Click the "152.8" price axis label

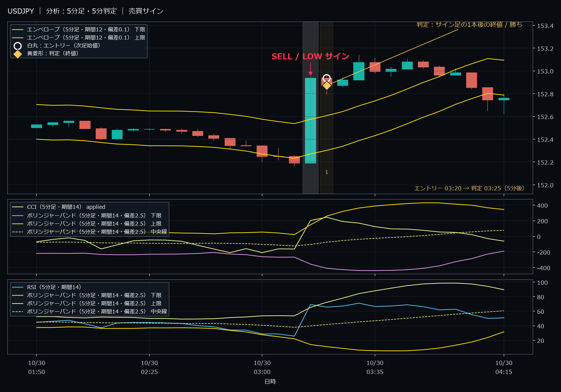[545, 94]
